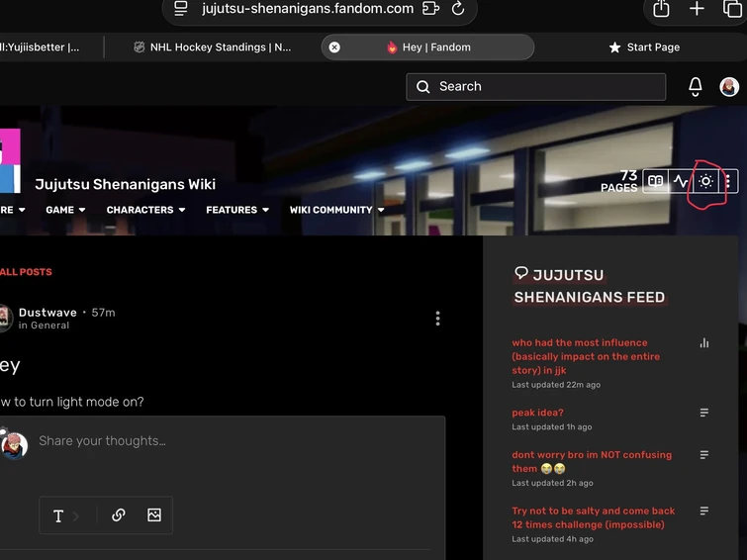747x560 pixels.
Task: Go to ALL POSTS
Action: [x=26, y=272]
